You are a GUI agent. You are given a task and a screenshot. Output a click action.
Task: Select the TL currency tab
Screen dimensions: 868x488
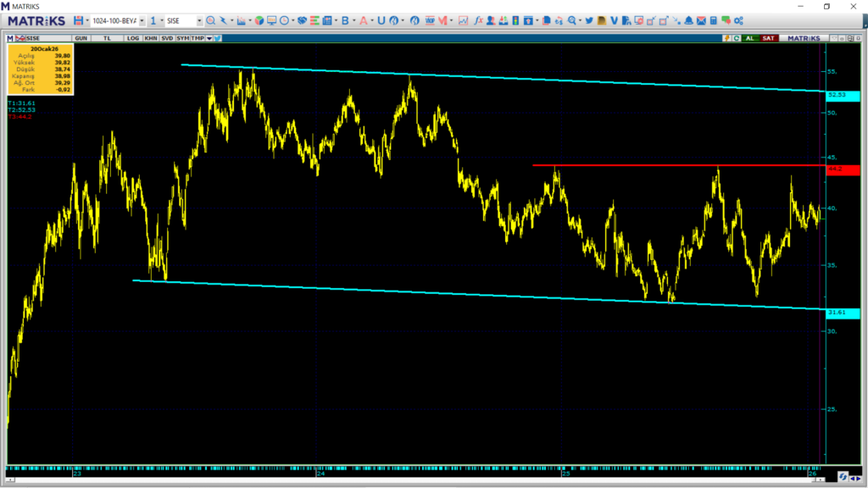pyautogui.click(x=108, y=38)
